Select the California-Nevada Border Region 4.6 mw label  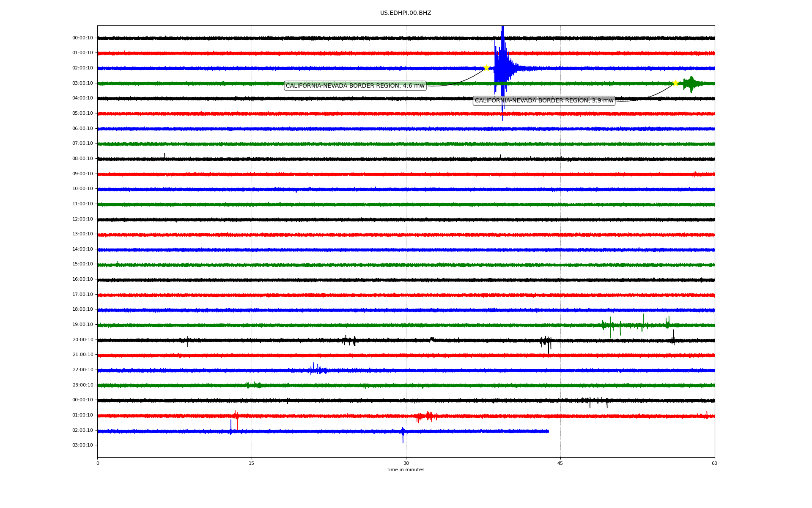click(355, 86)
